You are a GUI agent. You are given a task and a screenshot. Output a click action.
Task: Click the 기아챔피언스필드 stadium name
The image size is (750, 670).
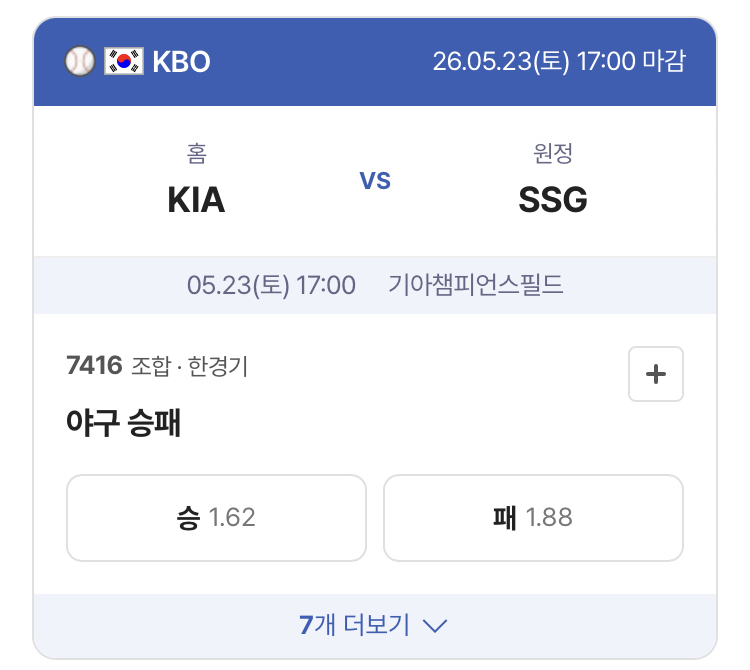pyautogui.click(x=475, y=285)
